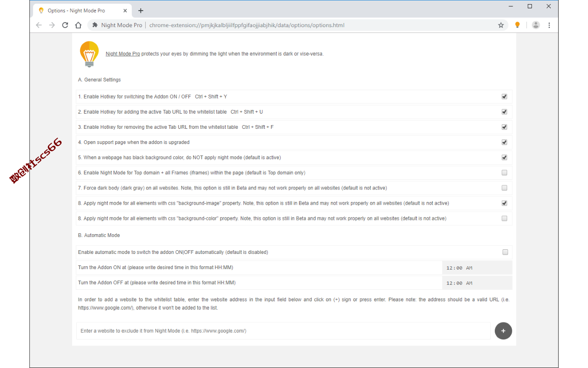This screenshot has height=368, width=588.
Task: Click the B. Automatic Mode heading
Action: (x=99, y=235)
